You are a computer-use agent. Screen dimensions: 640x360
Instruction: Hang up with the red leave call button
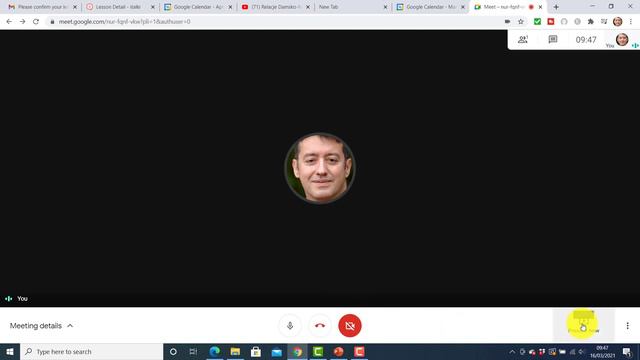point(320,326)
